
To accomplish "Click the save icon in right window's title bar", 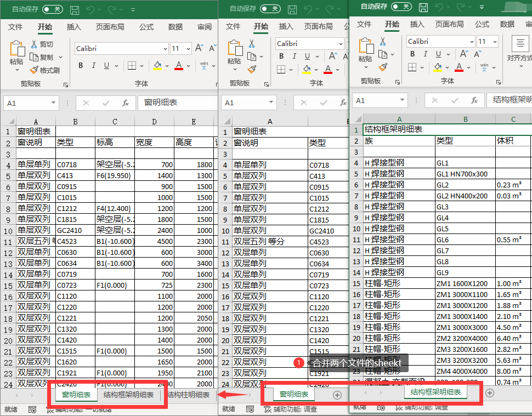I will tap(423, 8).
